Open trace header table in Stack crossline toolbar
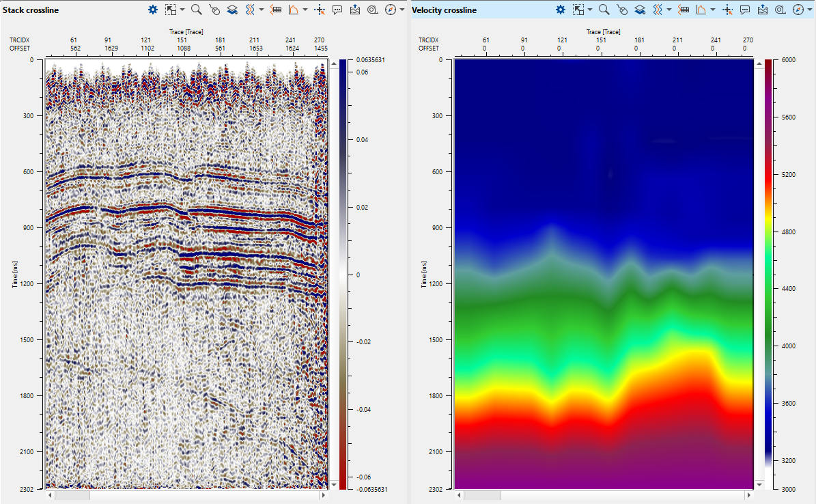 pyautogui.click(x=277, y=10)
